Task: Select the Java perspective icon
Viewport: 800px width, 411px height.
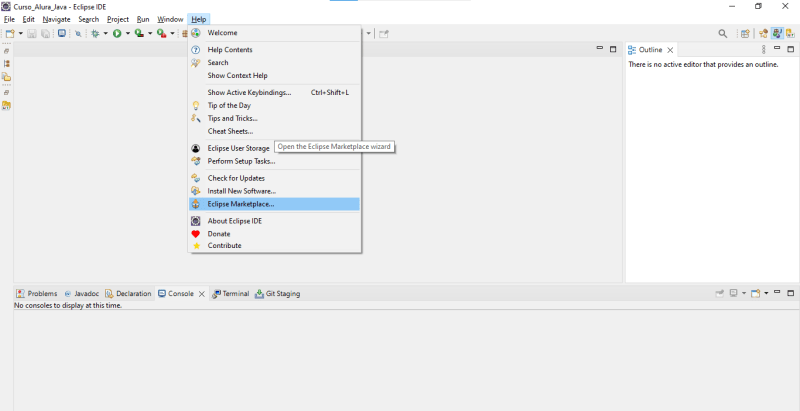Action: [777, 34]
